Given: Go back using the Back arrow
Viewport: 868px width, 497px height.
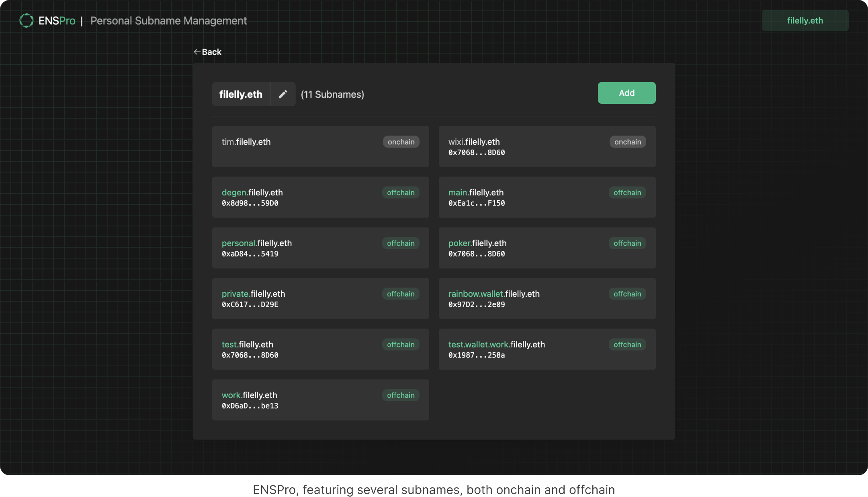Looking at the screenshot, I should pyautogui.click(x=207, y=52).
